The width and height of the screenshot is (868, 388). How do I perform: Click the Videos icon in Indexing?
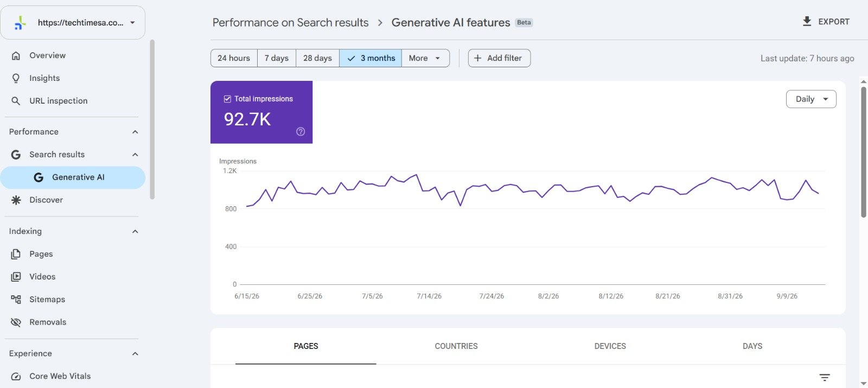(16, 277)
